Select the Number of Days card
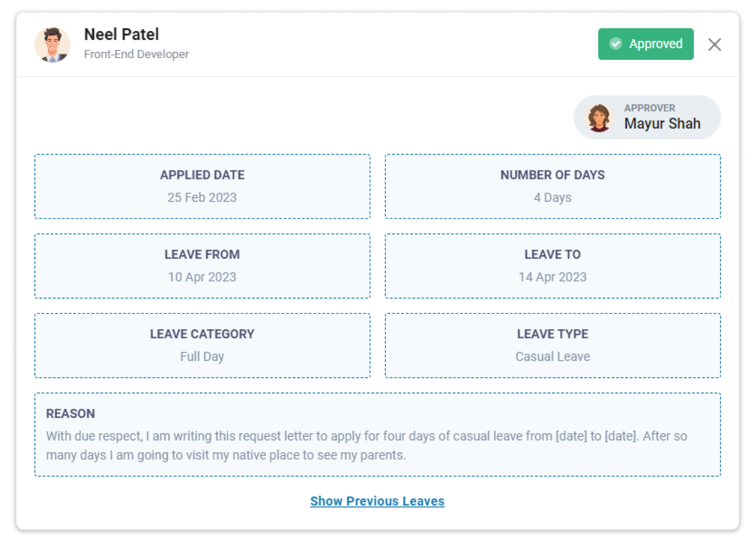Image resolution: width=756 pixels, height=542 pixels. 553,186
